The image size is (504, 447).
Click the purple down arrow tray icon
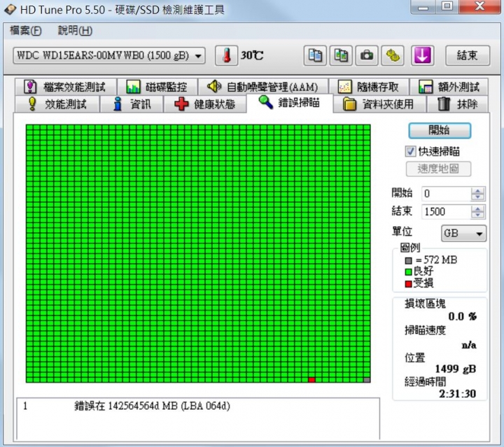[422, 55]
